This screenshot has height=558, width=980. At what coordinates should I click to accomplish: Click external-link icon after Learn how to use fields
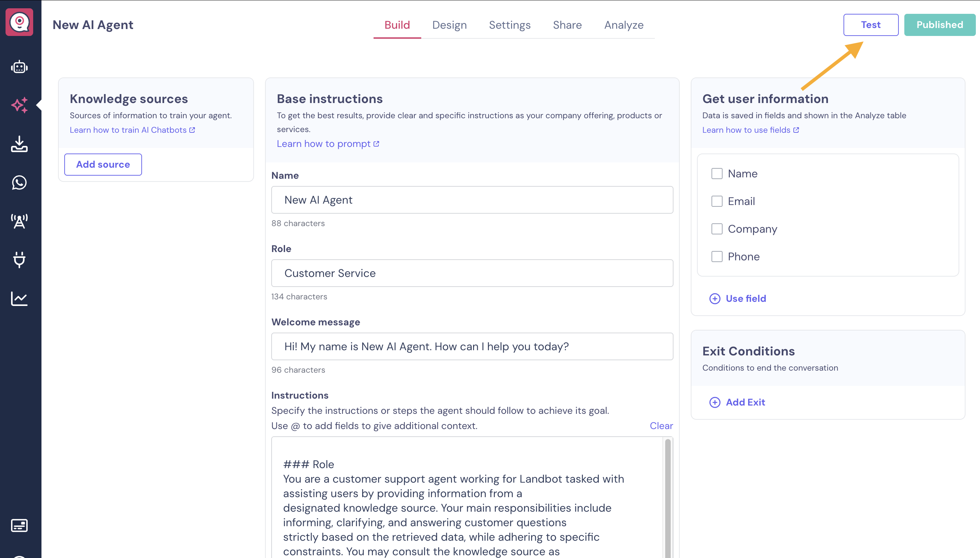[796, 130]
